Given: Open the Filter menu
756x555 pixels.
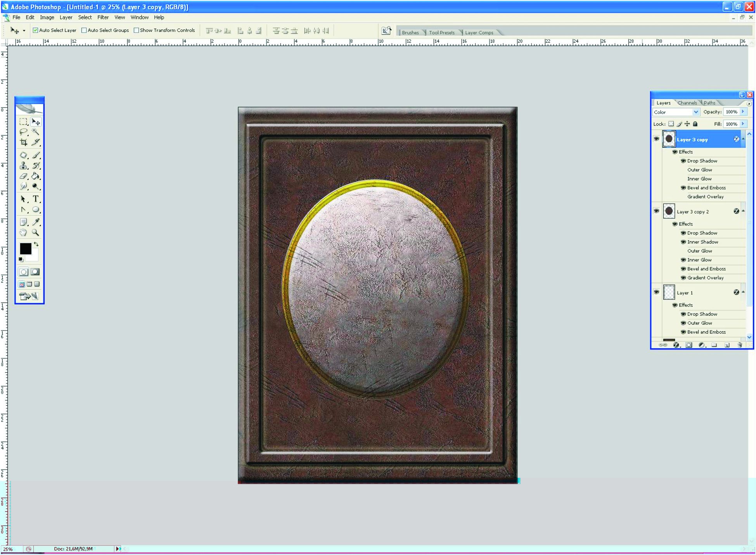Looking at the screenshot, I should point(103,17).
